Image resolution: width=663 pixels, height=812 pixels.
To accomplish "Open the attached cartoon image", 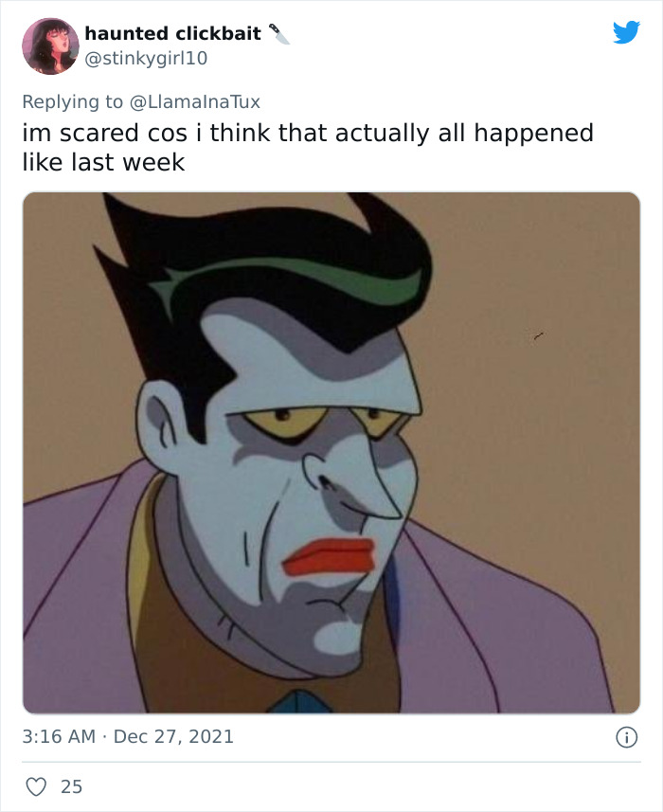I will tap(331, 453).
